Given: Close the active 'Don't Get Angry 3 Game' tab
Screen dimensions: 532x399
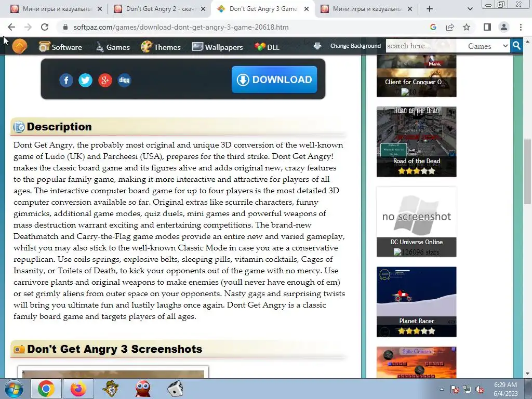Looking at the screenshot, I should [307, 9].
